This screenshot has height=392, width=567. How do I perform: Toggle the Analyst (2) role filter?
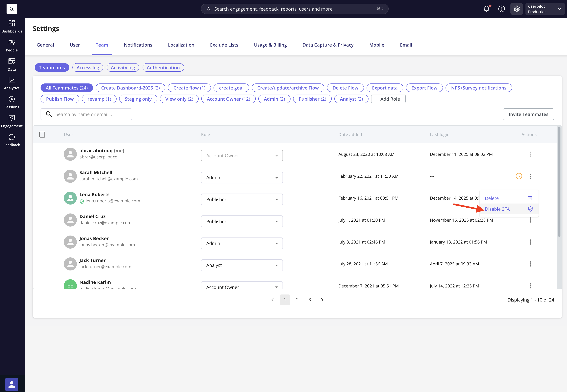(x=351, y=99)
